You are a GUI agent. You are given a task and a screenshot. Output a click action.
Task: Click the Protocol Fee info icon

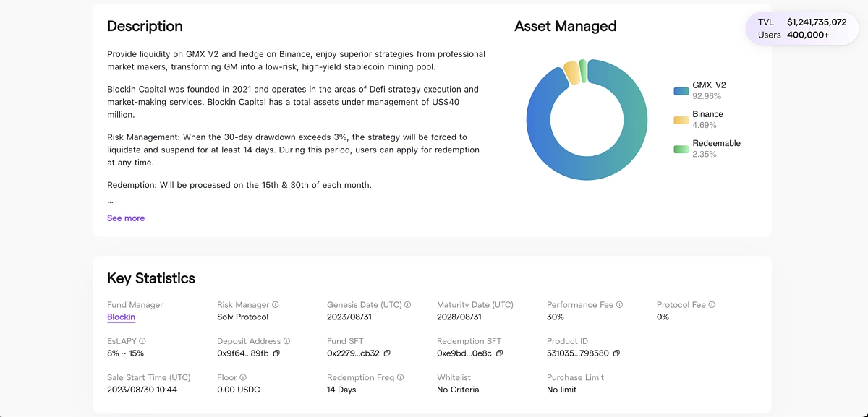[x=712, y=305]
